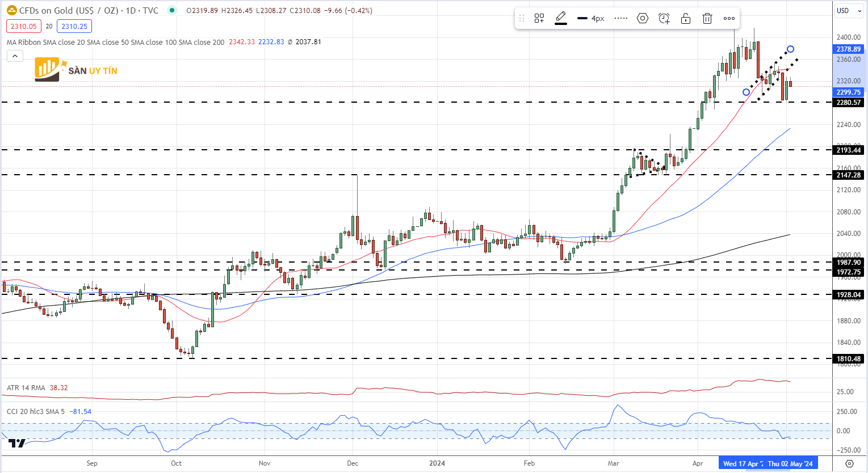This screenshot has height=473, width=868.
Task: Click the 20 SMA value 2342.33
Action: click(x=242, y=42)
